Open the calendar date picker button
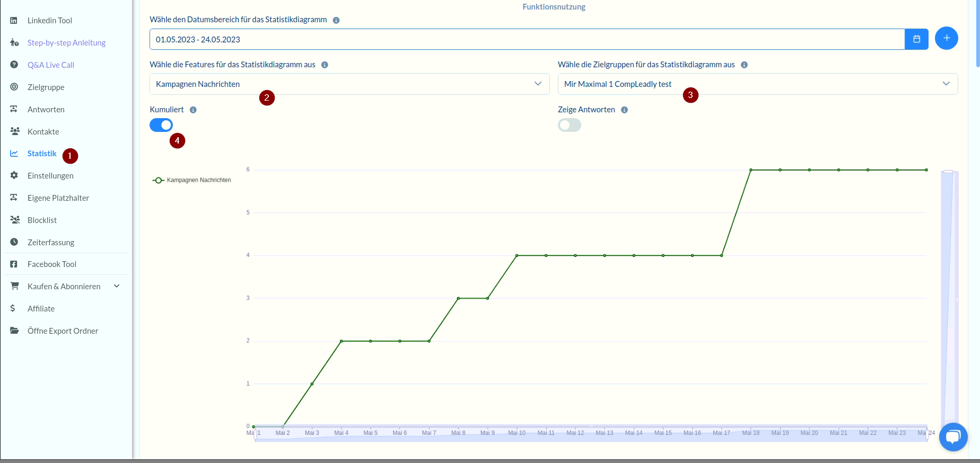Image resolution: width=980 pixels, height=463 pixels. [916, 39]
